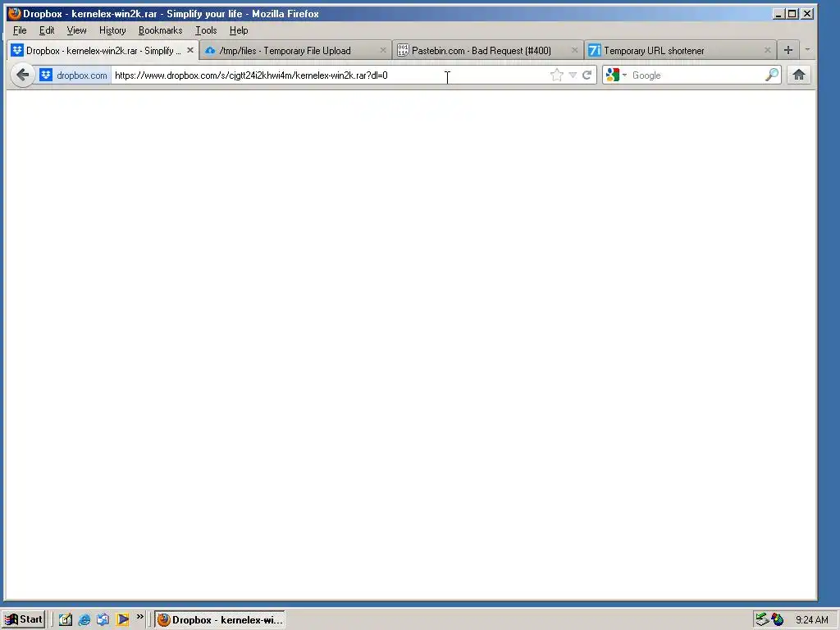This screenshot has width=840, height=630.
Task: Open the Bookmarks menu
Action: [160, 30]
